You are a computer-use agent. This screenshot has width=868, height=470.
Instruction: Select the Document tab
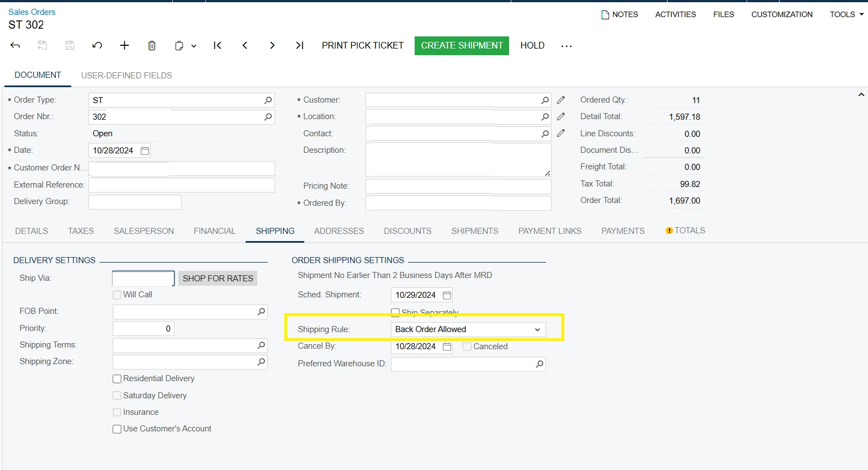[38, 75]
